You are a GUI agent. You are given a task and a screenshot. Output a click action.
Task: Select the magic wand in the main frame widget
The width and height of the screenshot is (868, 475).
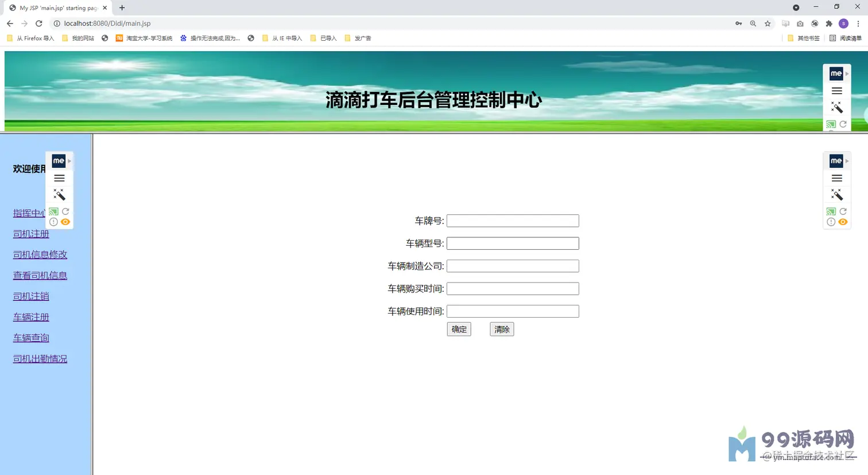(837, 195)
